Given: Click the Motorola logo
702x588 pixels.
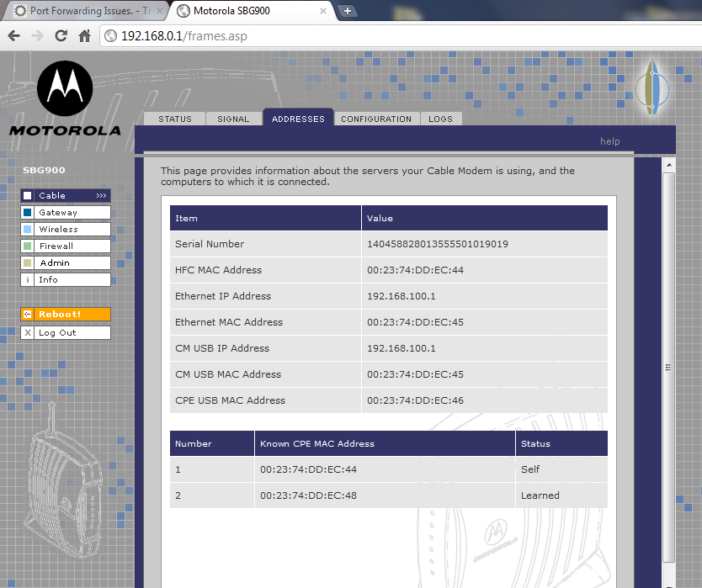Looking at the screenshot, I should [65, 98].
